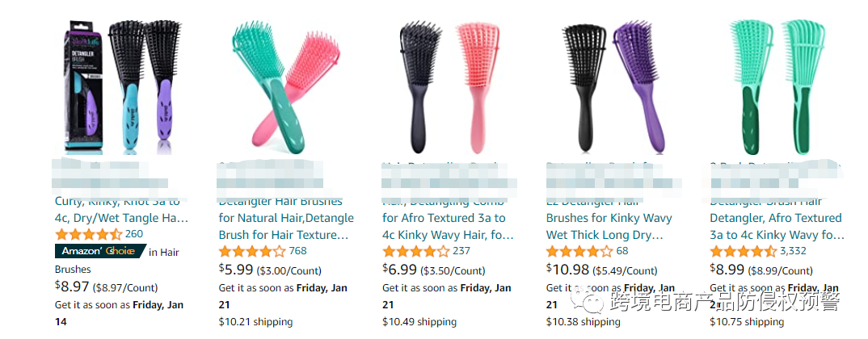The width and height of the screenshot is (868, 339).
Task: Click the Amazon's Choice badge
Action: [x=101, y=251]
